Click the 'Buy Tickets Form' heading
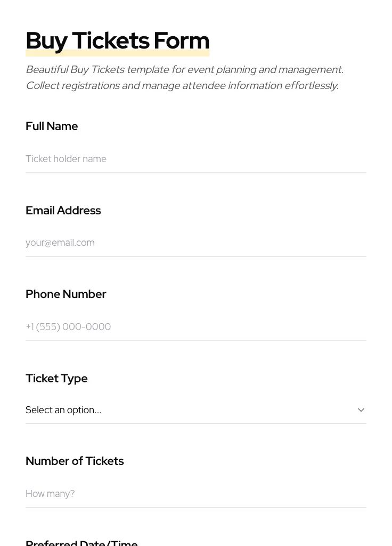Image resolution: width=392 pixels, height=546 pixels. pyautogui.click(x=117, y=41)
